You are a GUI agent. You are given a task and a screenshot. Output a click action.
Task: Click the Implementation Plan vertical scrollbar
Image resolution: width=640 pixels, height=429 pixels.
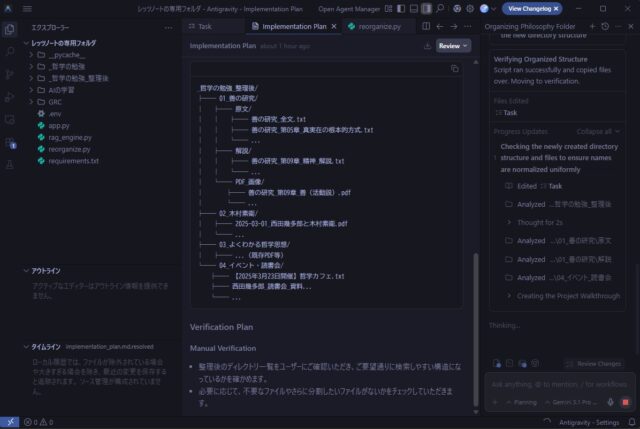[x=476, y=329]
